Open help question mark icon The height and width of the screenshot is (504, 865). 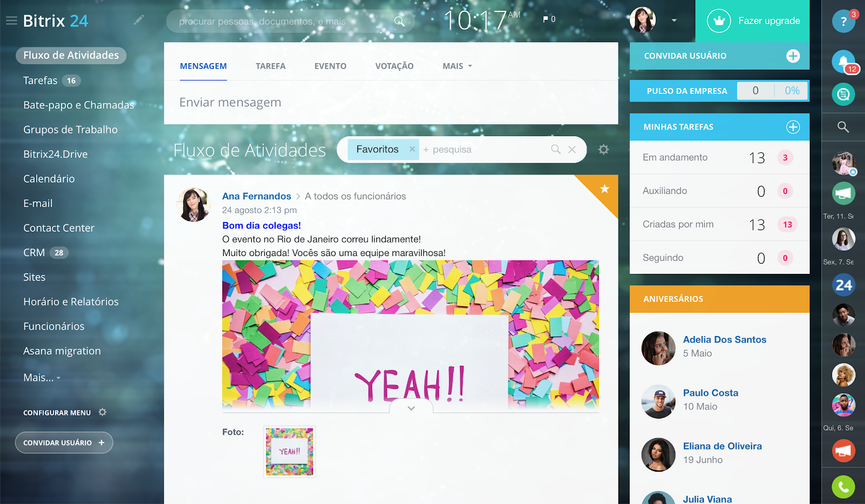(843, 22)
